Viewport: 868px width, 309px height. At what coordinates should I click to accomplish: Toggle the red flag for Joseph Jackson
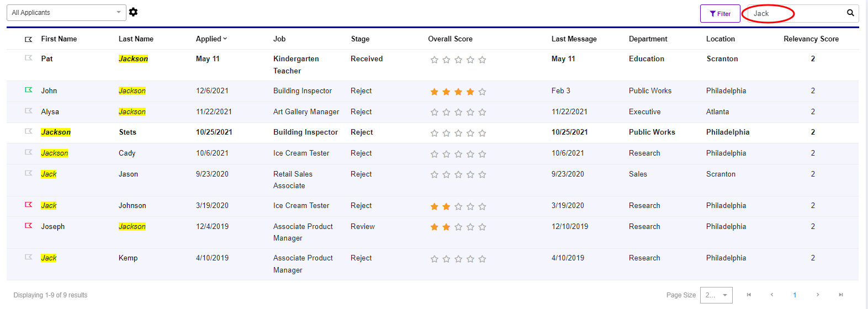[29, 226]
